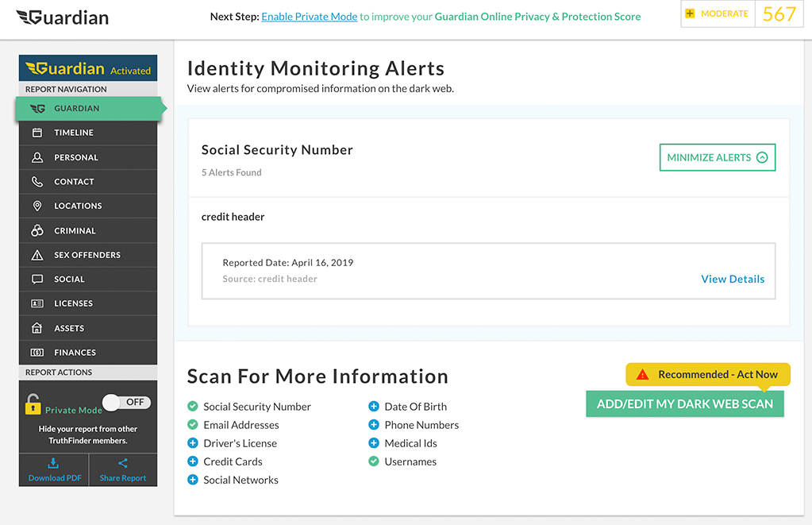Click the Share Report label
The width and height of the screenshot is (812, 525).
pyautogui.click(x=123, y=478)
